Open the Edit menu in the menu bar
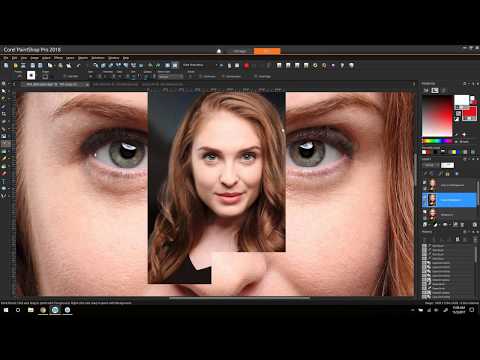This screenshot has width=480, height=360. coord(15,58)
